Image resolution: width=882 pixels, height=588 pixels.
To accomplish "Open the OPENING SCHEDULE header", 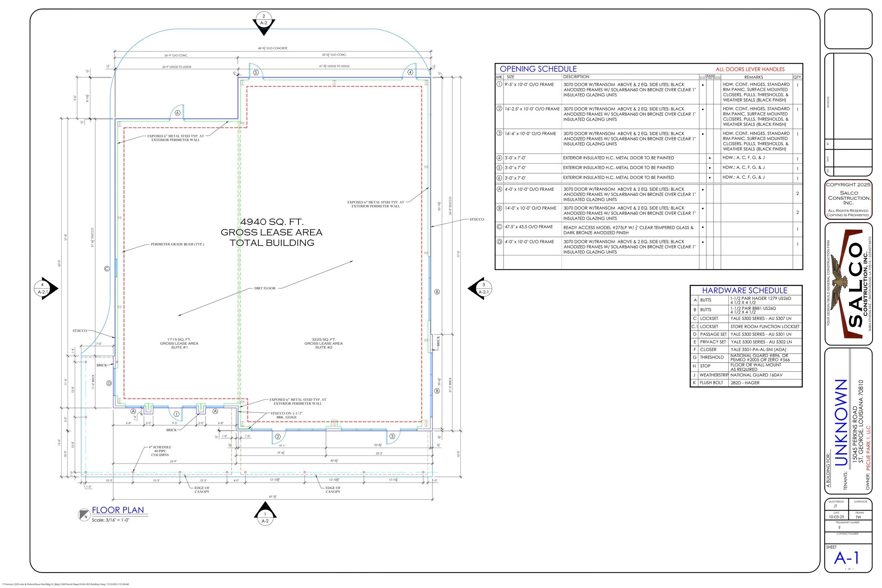I will pyautogui.click(x=538, y=68).
